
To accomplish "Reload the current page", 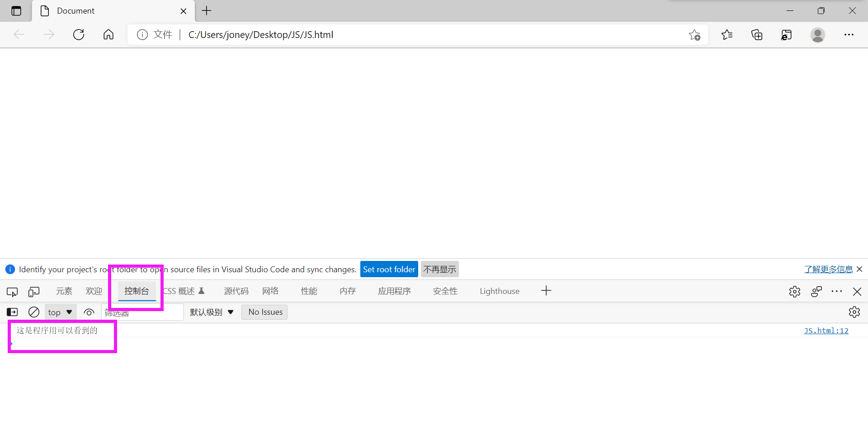I will tap(79, 34).
